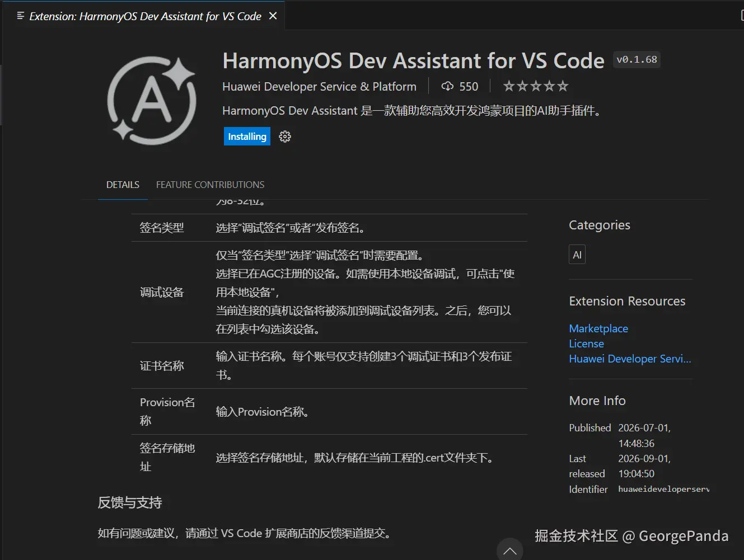Click the 如有问题或建议 feedback paragraph
This screenshot has height=560, width=744.
[245, 533]
